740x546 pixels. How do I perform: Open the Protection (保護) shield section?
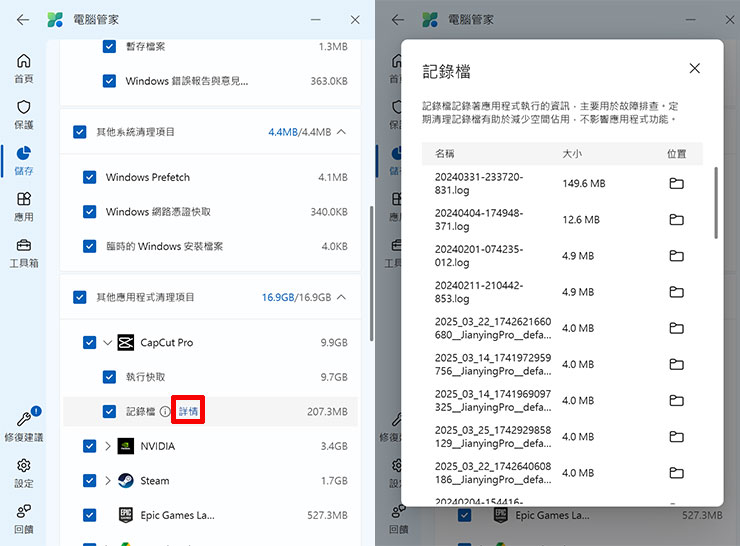click(24, 115)
